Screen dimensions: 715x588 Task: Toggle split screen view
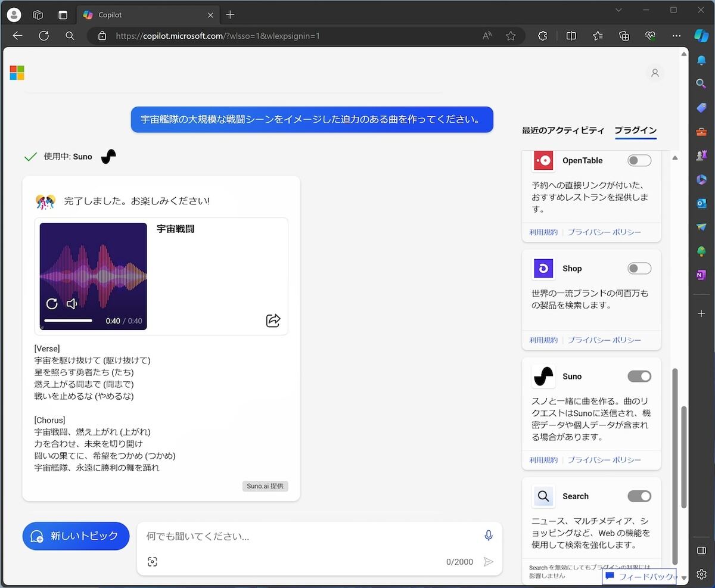pyautogui.click(x=571, y=36)
